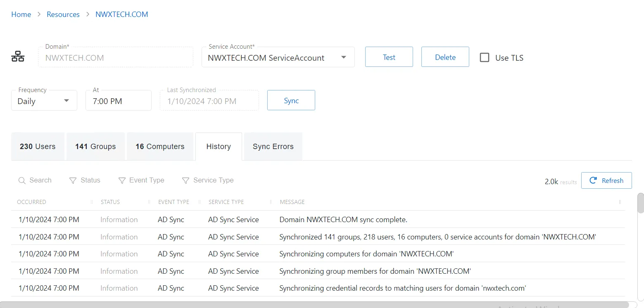Click the Delete button
The width and height of the screenshot is (644, 308).
tap(445, 57)
